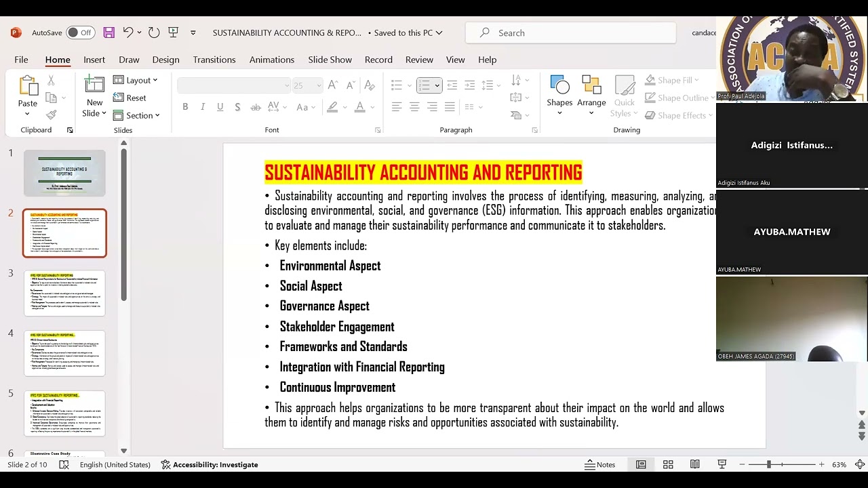Toggle text Shadow formatting

coord(237,107)
